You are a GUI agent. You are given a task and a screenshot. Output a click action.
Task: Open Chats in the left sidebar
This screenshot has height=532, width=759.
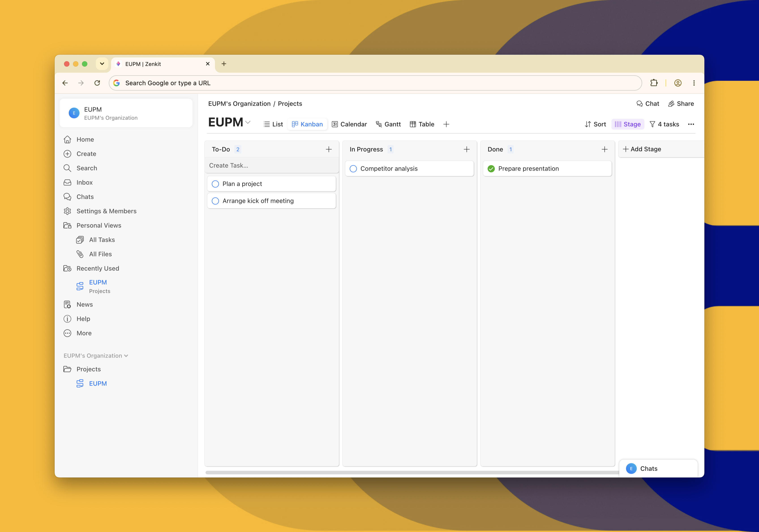click(78, 197)
